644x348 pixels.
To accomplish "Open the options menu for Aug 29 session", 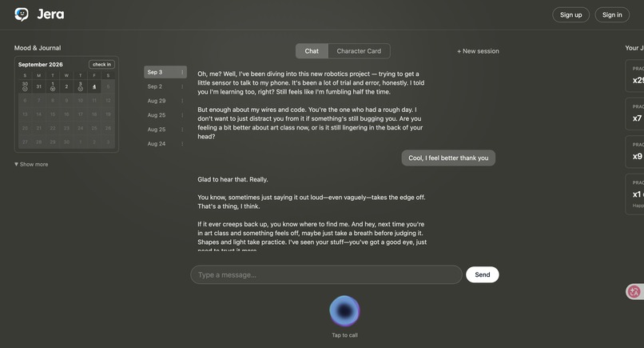I will pyautogui.click(x=182, y=101).
